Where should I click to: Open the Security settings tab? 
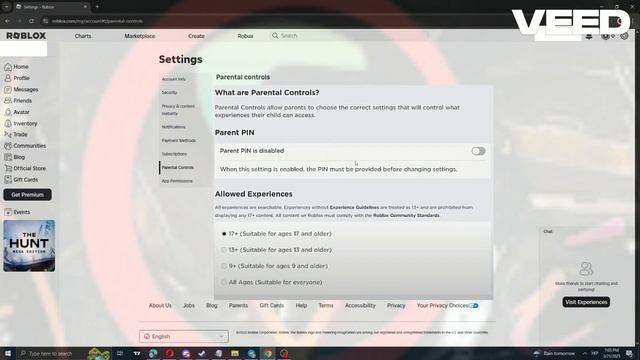[169, 93]
